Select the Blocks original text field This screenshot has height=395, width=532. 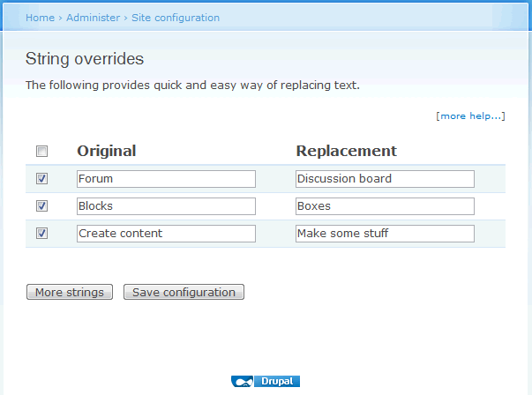(x=166, y=206)
